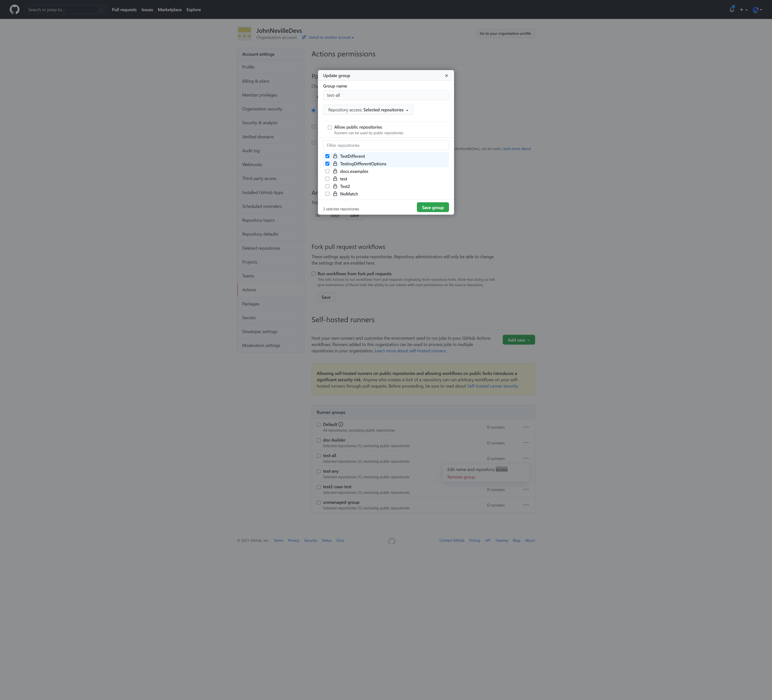Click the Save group button
Image resolution: width=772 pixels, height=700 pixels.
point(433,207)
